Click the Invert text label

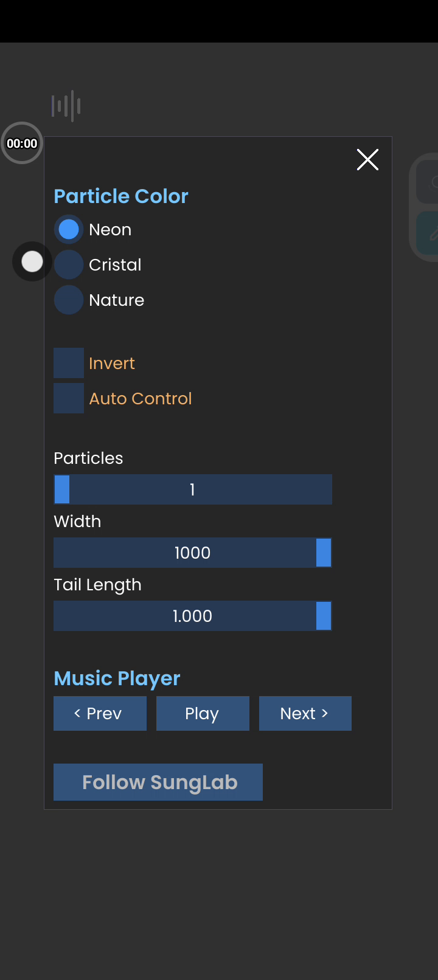[x=112, y=364]
